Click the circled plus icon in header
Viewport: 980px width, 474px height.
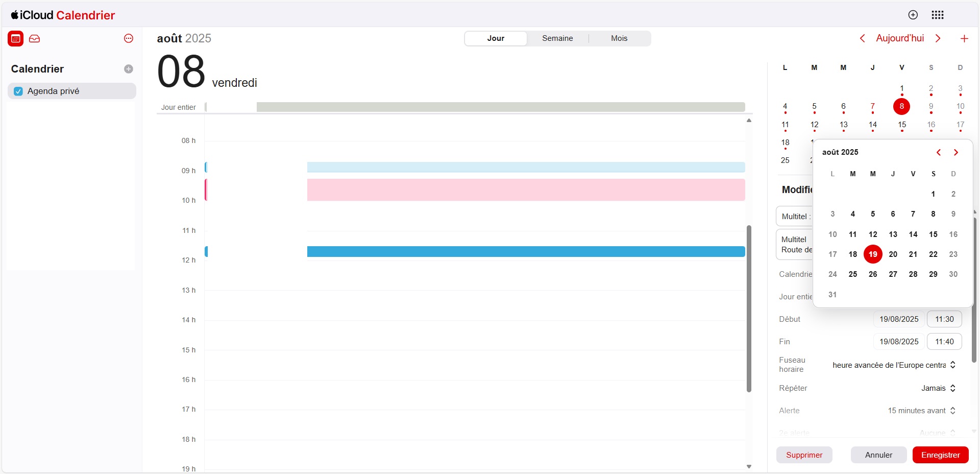(x=913, y=15)
